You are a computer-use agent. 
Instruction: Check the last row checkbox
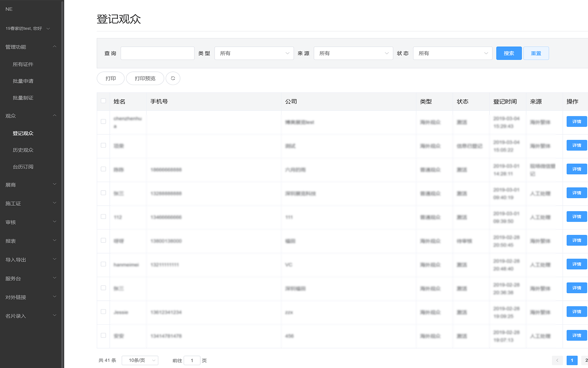(x=103, y=335)
